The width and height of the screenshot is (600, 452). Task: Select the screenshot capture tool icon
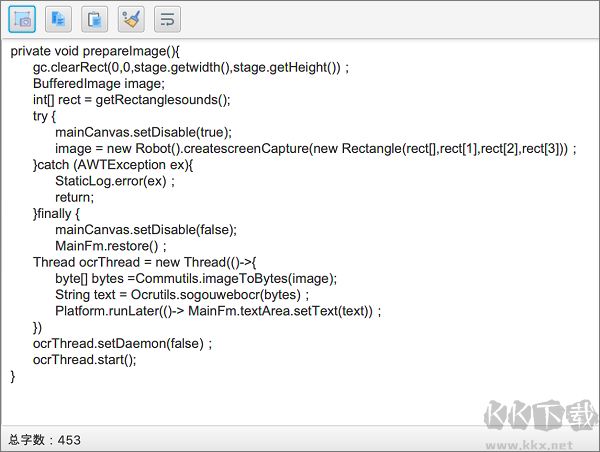point(22,19)
